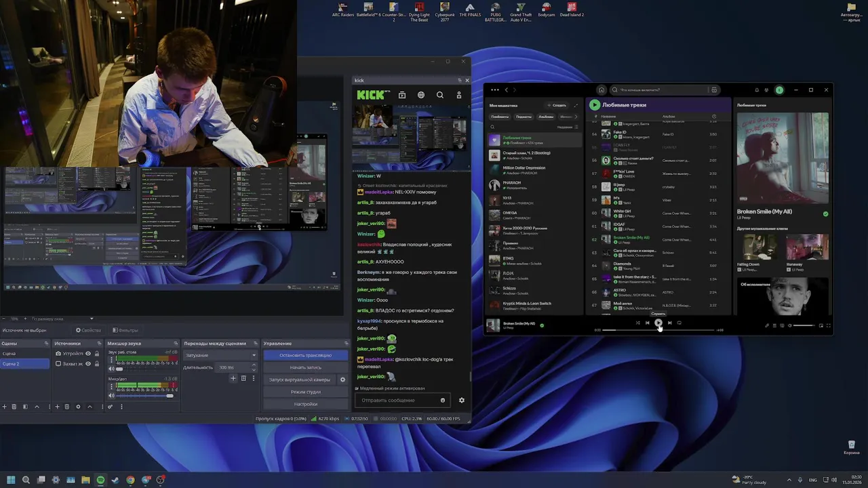This screenshot has height=488, width=868.
Task: Open Spotify friends activity icon
Action: tap(767, 89)
